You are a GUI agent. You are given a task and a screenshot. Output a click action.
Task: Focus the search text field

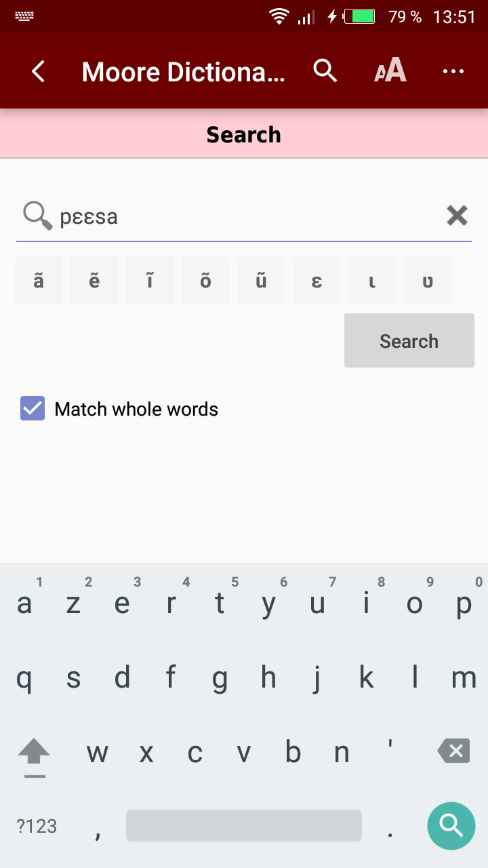[244, 217]
